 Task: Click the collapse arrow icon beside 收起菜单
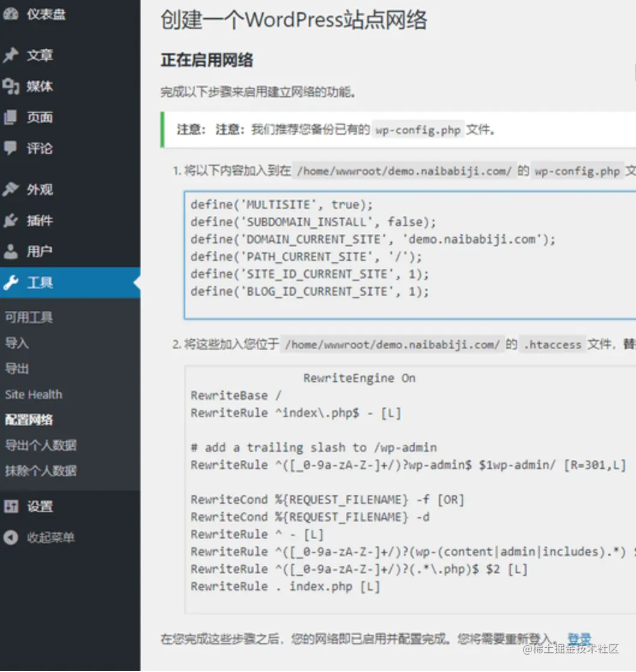[11, 537]
